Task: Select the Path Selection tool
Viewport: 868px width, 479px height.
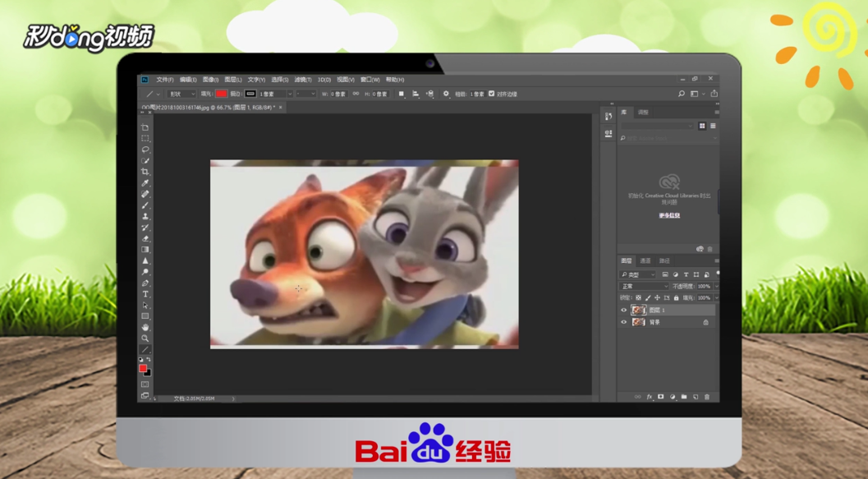Action: click(x=145, y=305)
